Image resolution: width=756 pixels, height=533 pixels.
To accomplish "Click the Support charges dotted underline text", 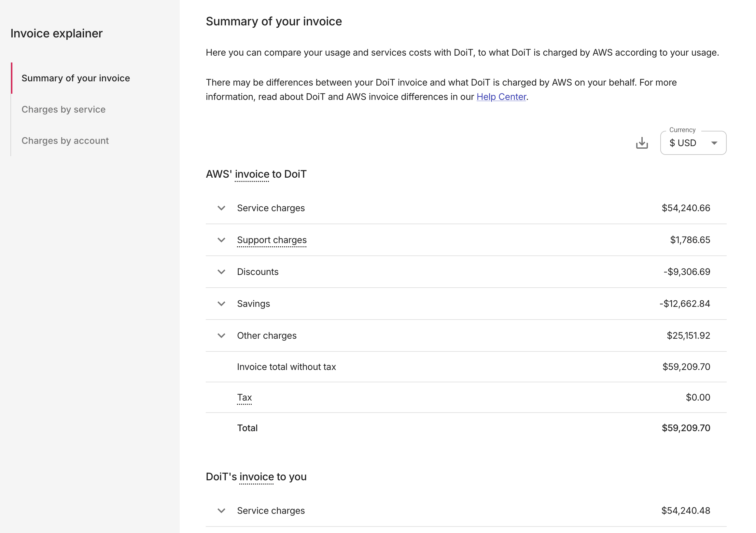I will (x=272, y=240).
